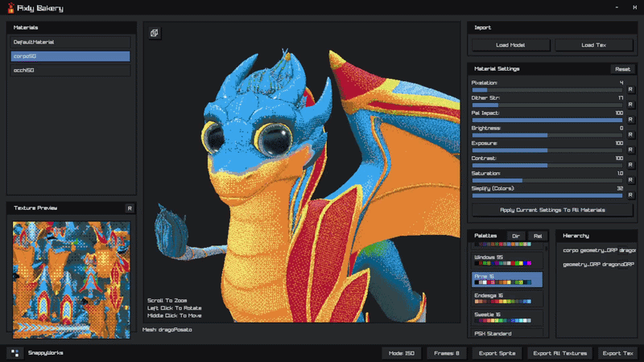This screenshot has width=644, height=362.
Task: Click the Pixly Bakery app logo icon
Action: tap(10, 8)
